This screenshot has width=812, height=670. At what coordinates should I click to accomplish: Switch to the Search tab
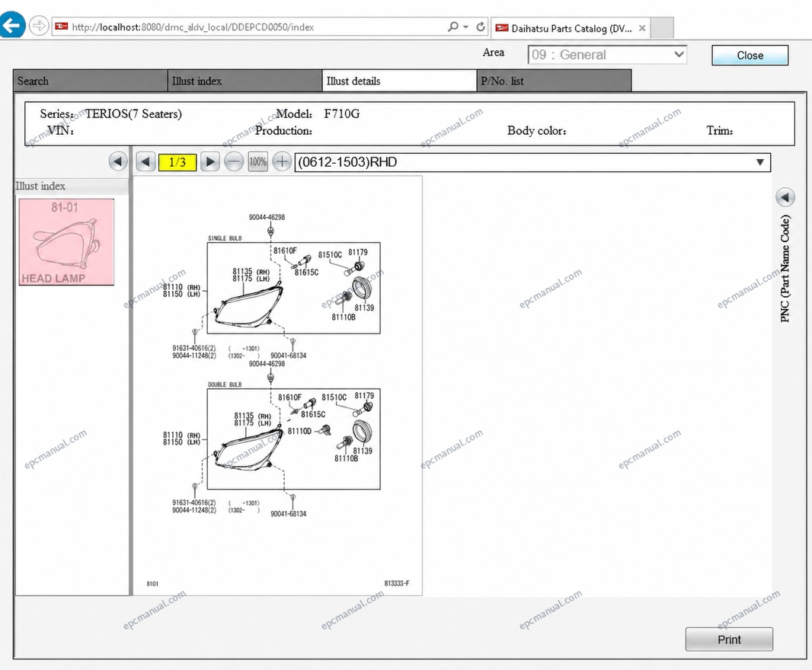coord(90,81)
